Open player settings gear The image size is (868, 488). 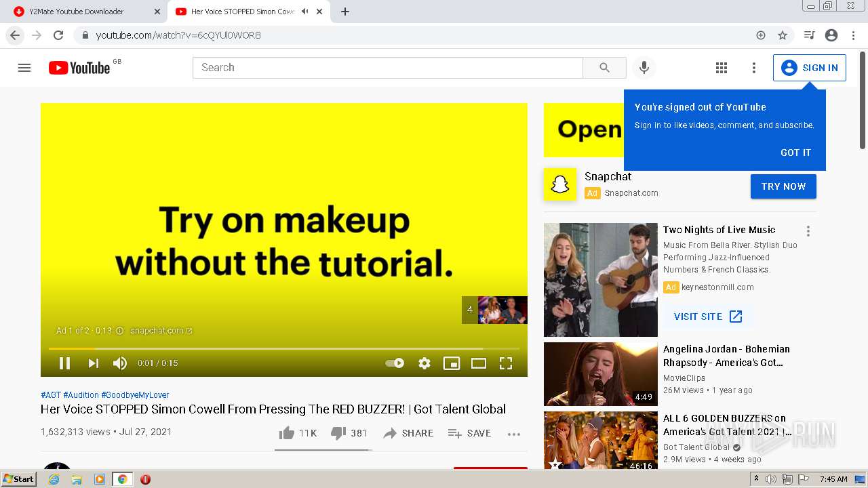(425, 363)
